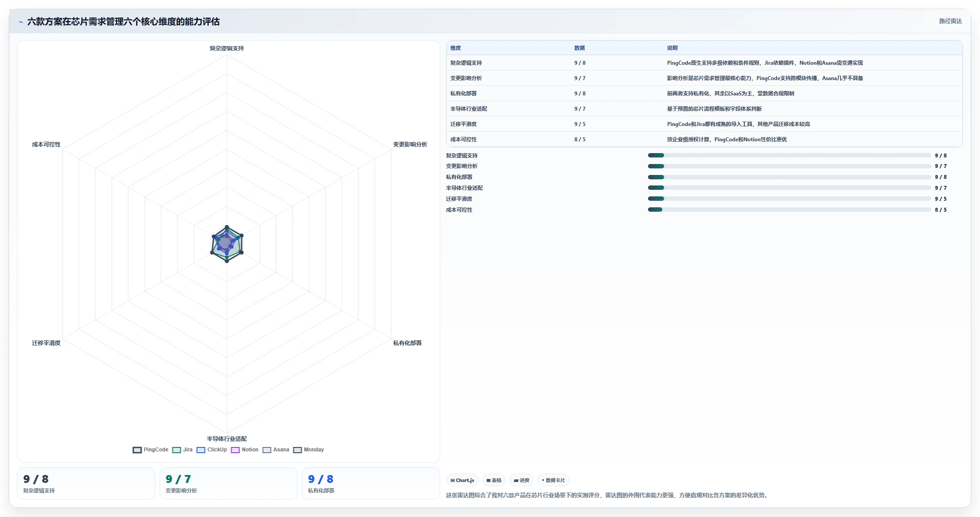Click the 复杂逻辑支持 progress bar
The height and width of the screenshot is (517, 980).
[x=789, y=155]
